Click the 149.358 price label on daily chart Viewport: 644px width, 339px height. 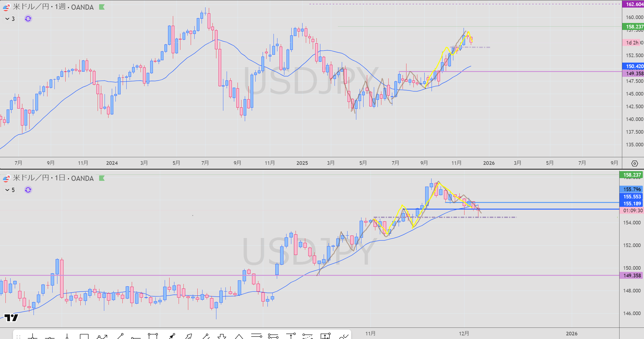click(632, 275)
